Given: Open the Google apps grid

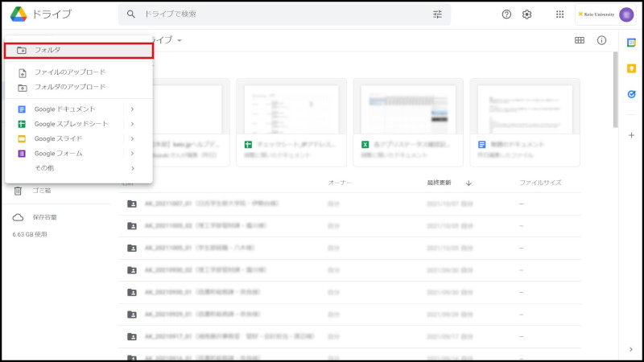Looking at the screenshot, I should pos(560,14).
